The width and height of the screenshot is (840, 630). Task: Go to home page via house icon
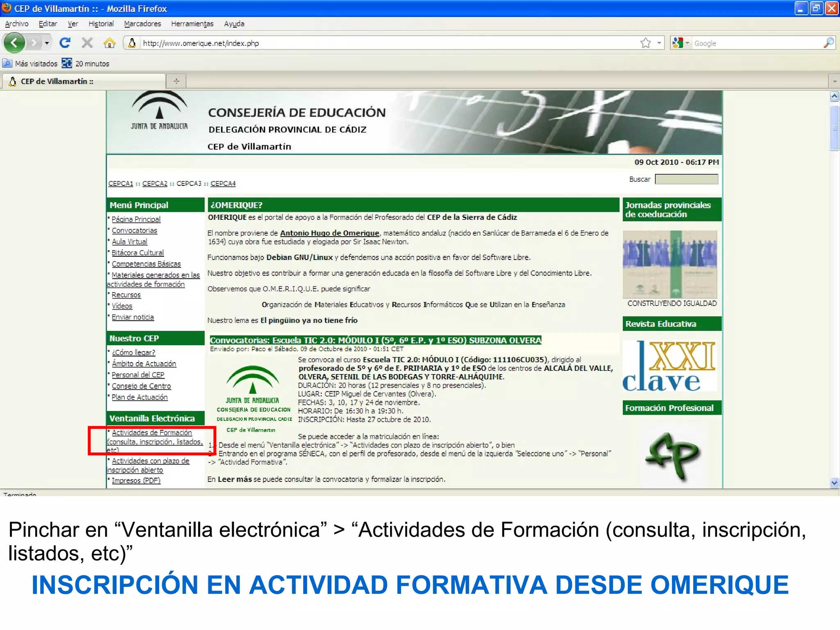point(109,43)
